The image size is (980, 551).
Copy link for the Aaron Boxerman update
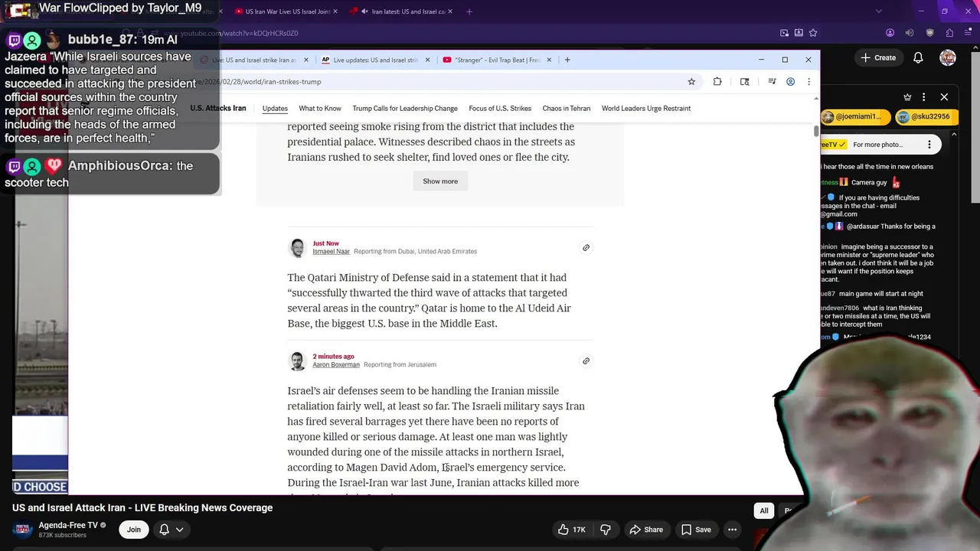[x=586, y=361]
